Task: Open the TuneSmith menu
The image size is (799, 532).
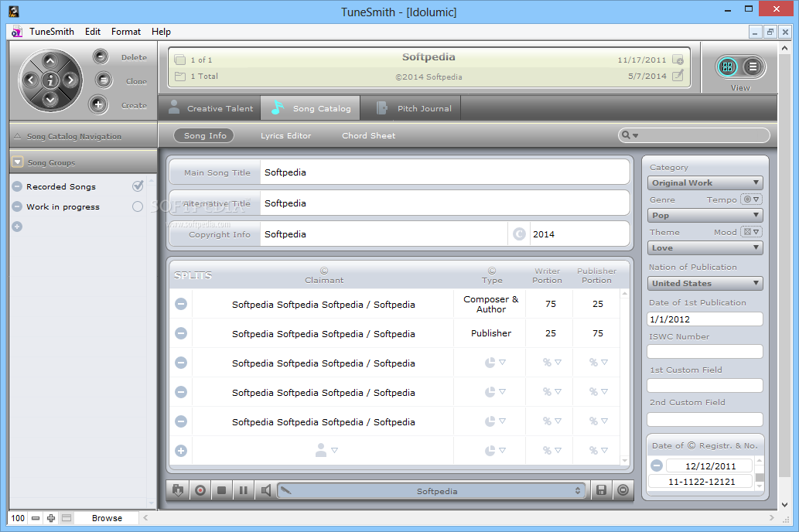Action: click(x=52, y=32)
